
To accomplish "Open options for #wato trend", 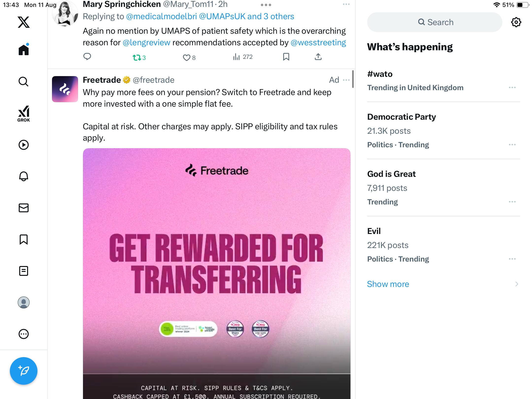I will (x=512, y=88).
